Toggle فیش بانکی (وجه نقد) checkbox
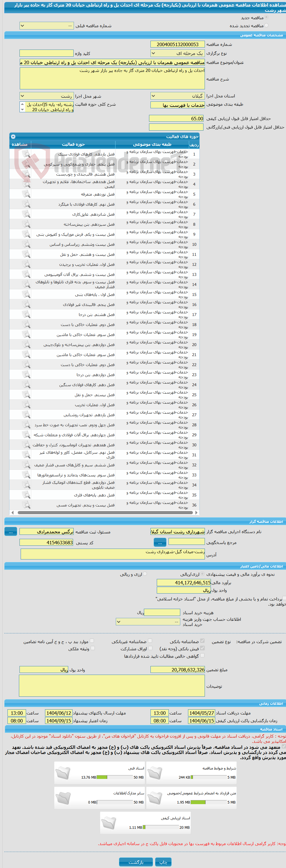Screen dimensions: 286x868 (x=202, y=648)
